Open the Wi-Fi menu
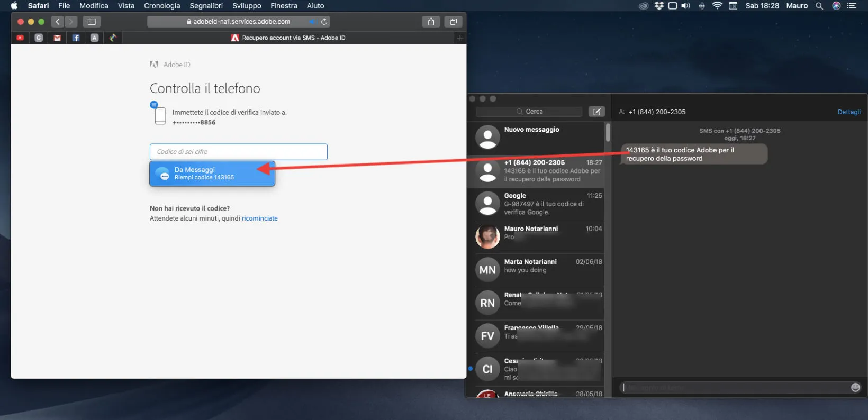The height and width of the screenshot is (420, 868). [x=717, y=6]
